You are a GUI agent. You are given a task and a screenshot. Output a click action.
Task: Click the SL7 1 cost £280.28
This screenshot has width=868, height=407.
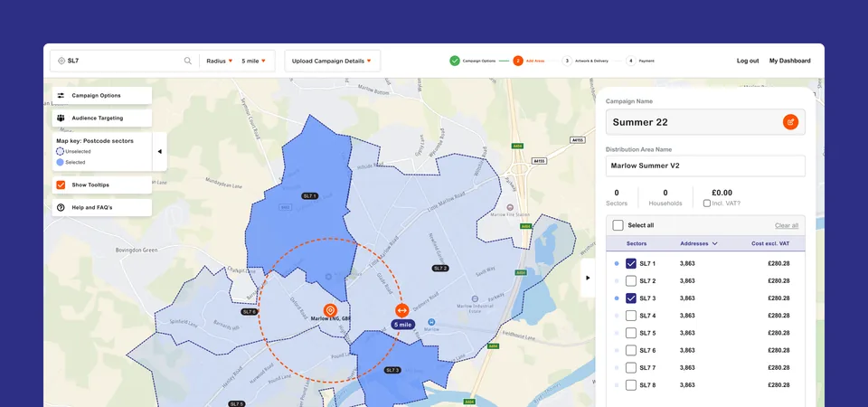point(778,263)
